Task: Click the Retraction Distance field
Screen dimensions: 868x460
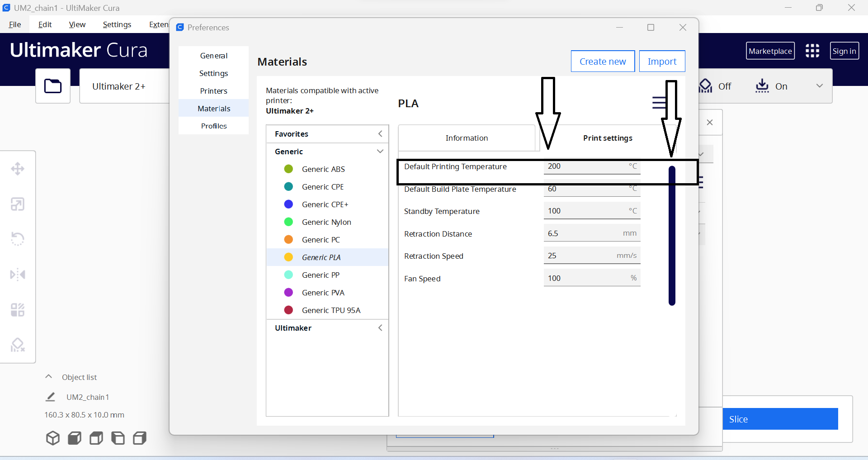Action: pos(592,233)
